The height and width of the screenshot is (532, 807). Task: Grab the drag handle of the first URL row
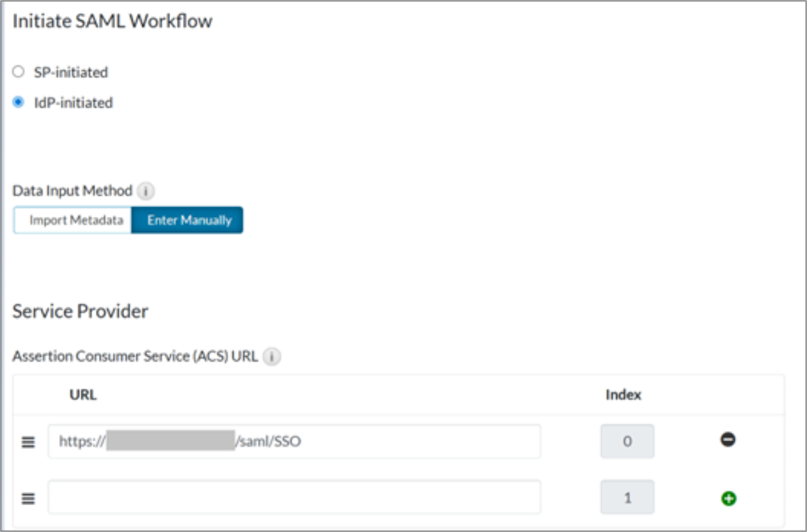coord(28,441)
